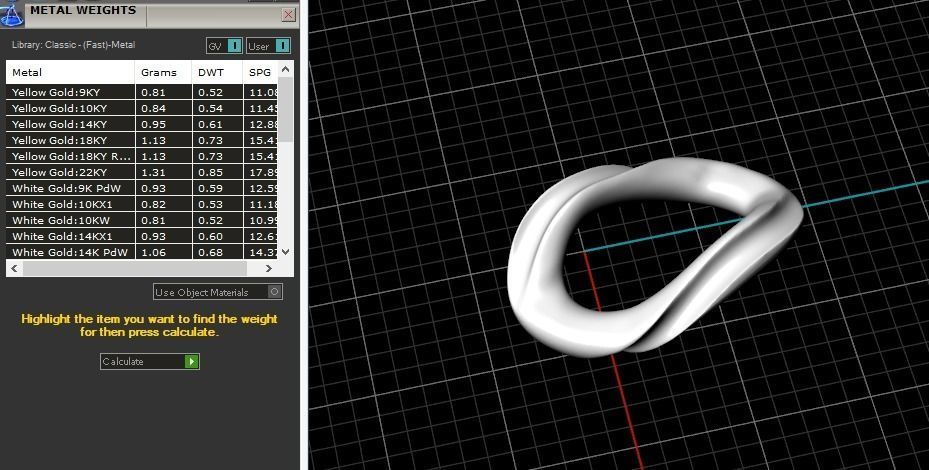929x470 pixels.
Task: Select the Yellow Gold:18KY R... row
Action: pyautogui.click(x=142, y=156)
